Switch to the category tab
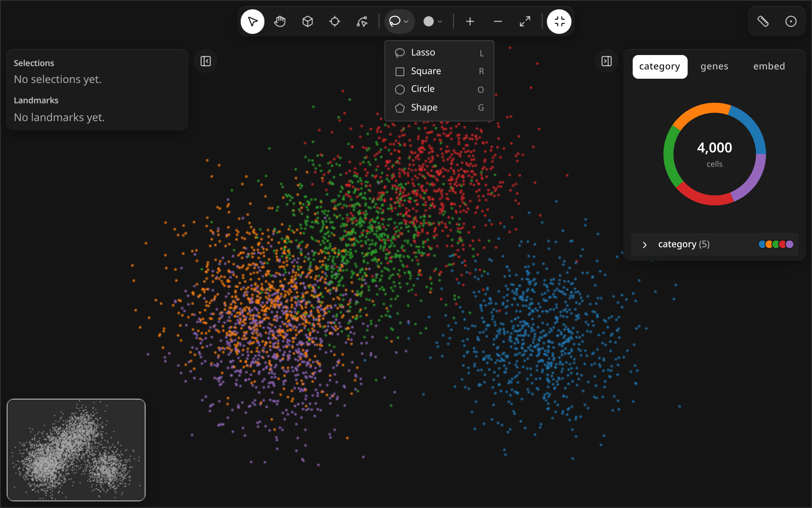 coord(660,66)
